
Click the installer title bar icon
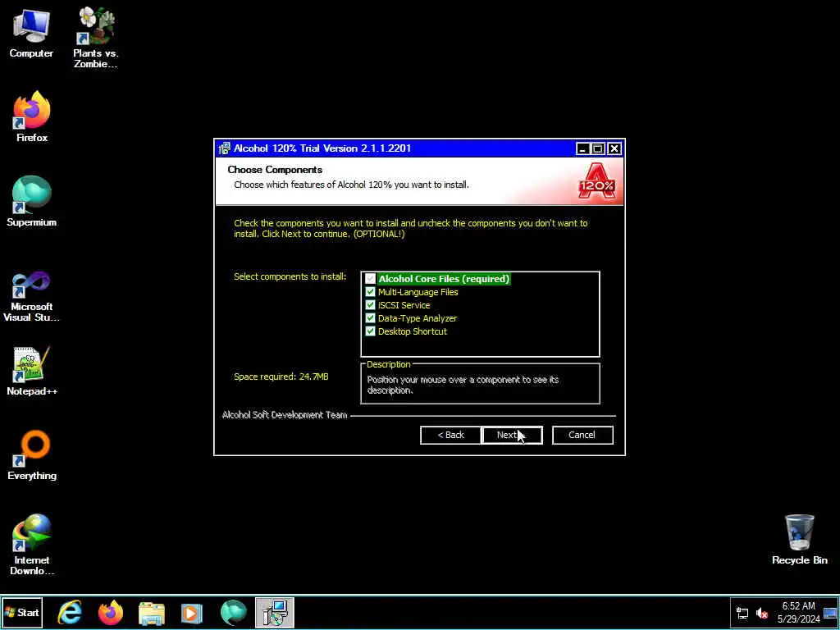point(225,148)
